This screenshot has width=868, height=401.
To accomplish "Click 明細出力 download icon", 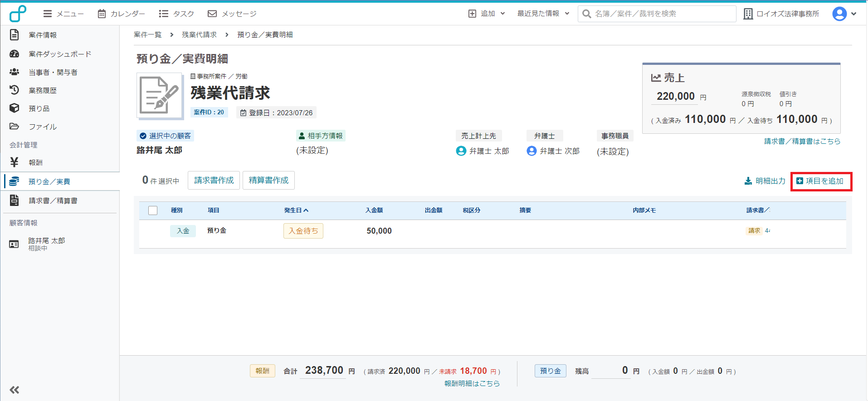I will pos(748,181).
